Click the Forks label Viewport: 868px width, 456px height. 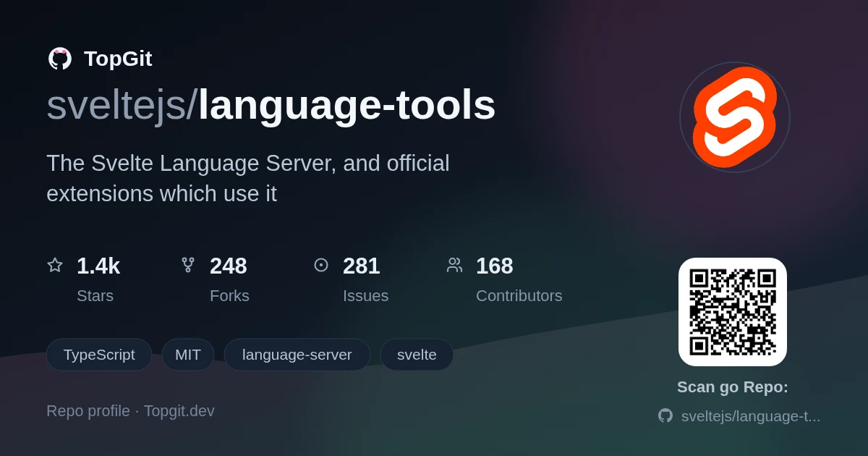[229, 295]
